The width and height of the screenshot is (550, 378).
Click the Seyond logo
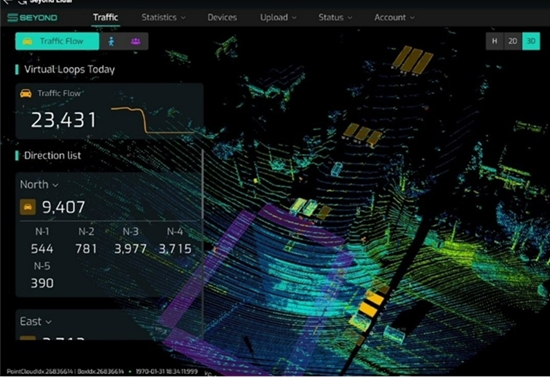tap(32, 18)
